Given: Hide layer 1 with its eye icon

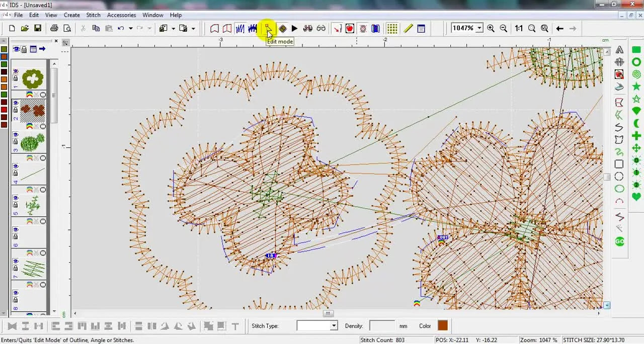Looking at the screenshot, I should pyautogui.click(x=16, y=71).
